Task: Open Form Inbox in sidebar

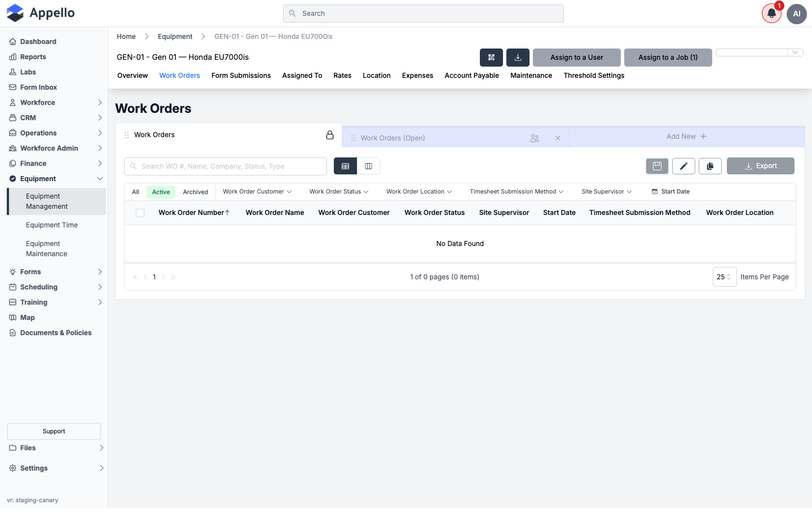Action: [x=38, y=87]
